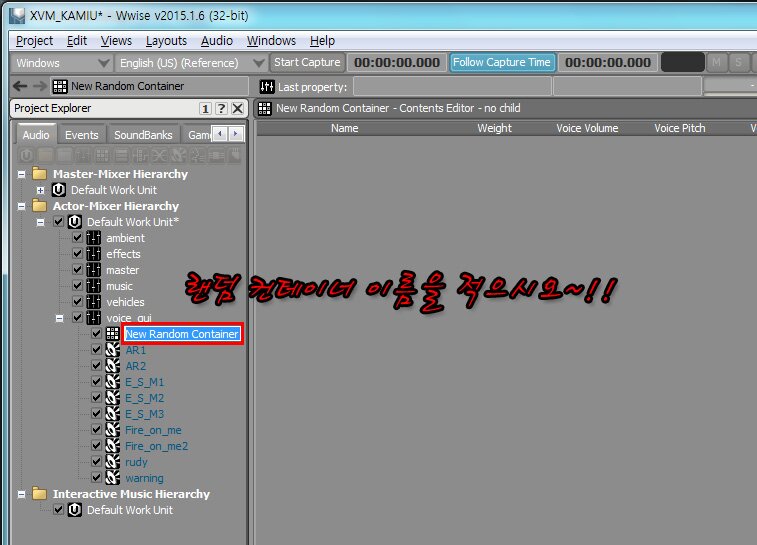This screenshot has width=757, height=545.
Task: Click the effects actor-mixer icon
Action: pyautogui.click(x=94, y=253)
